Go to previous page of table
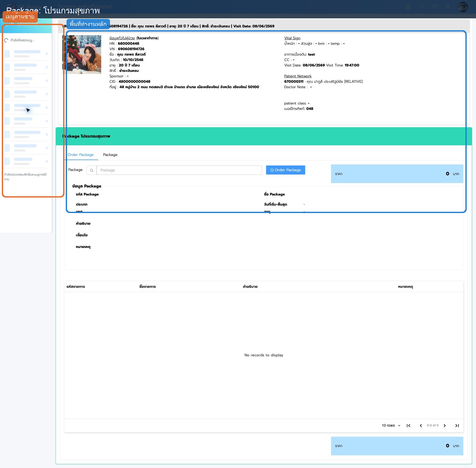476x468 pixels. 421,426
